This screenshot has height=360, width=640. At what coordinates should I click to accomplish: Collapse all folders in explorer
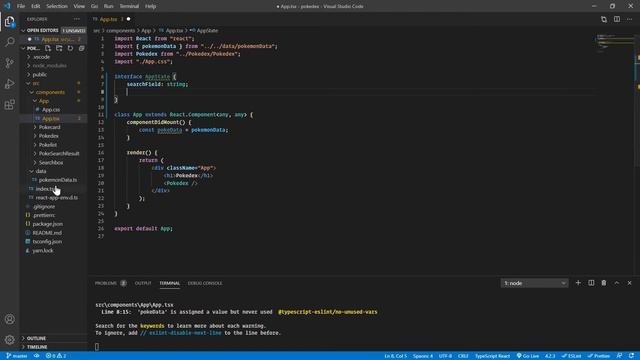pos(81,48)
